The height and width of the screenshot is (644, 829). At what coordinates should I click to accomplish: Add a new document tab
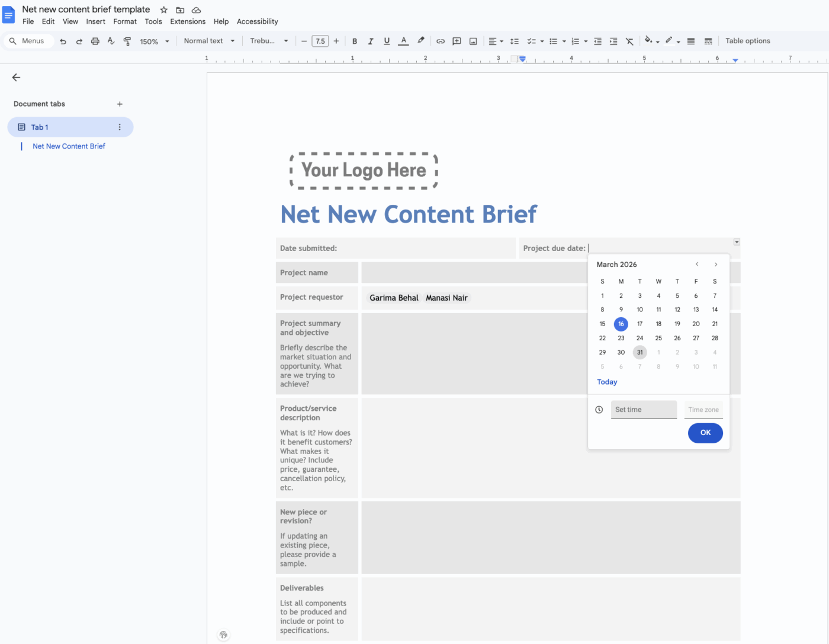(120, 104)
